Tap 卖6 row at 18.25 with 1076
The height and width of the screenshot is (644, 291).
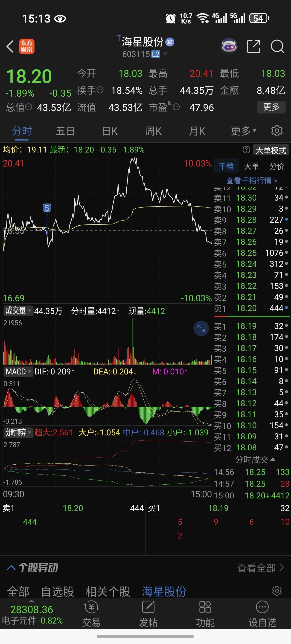(x=251, y=253)
